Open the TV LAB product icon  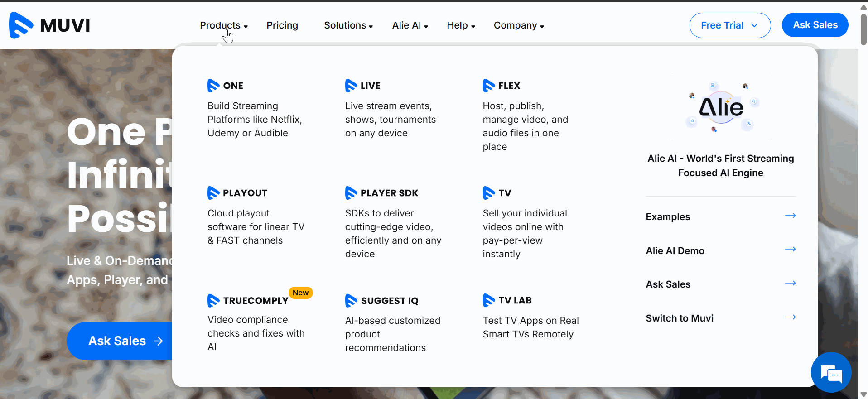click(489, 300)
